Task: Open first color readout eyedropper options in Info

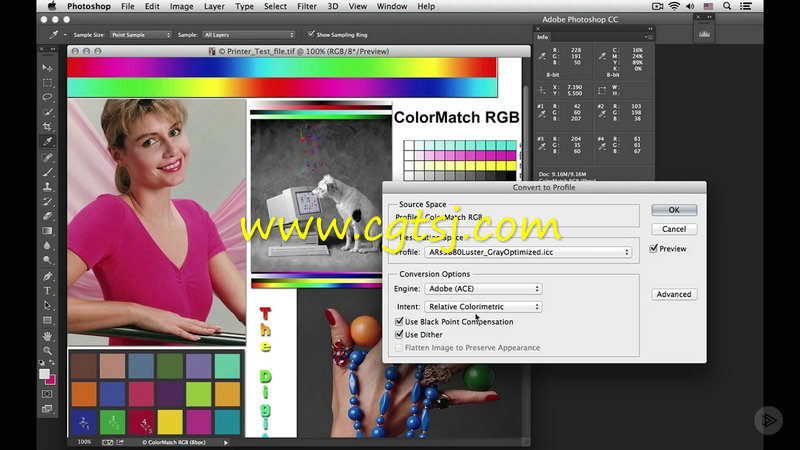Action: click(x=542, y=57)
